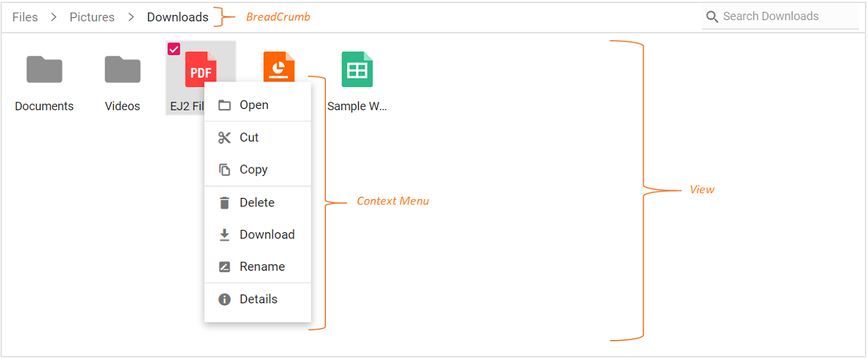This screenshot has height=359, width=868.
Task: Navigate to Files in the breadcrumb
Action: pos(25,17)
